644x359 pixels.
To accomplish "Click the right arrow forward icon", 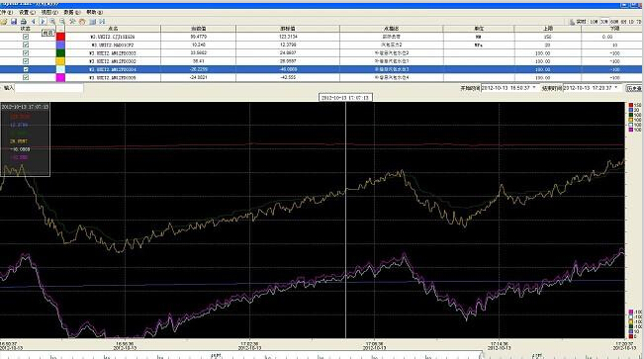I will click(x=43, y=22).
